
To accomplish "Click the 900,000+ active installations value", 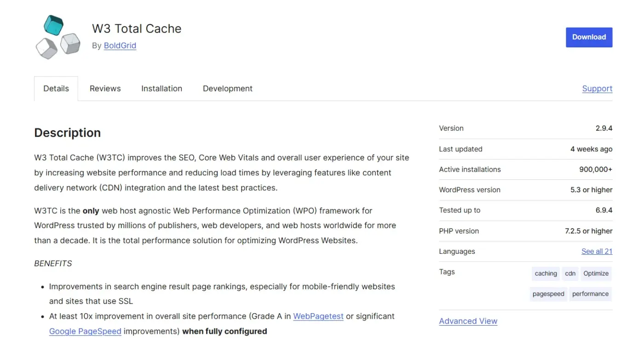I will coord(596,170).
